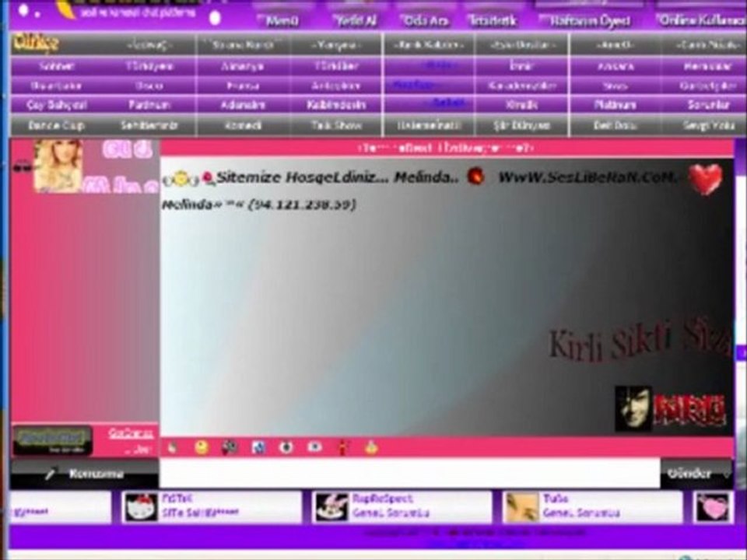Click the WwW.SesLiBeHaN.CoM text

(587, 177)
